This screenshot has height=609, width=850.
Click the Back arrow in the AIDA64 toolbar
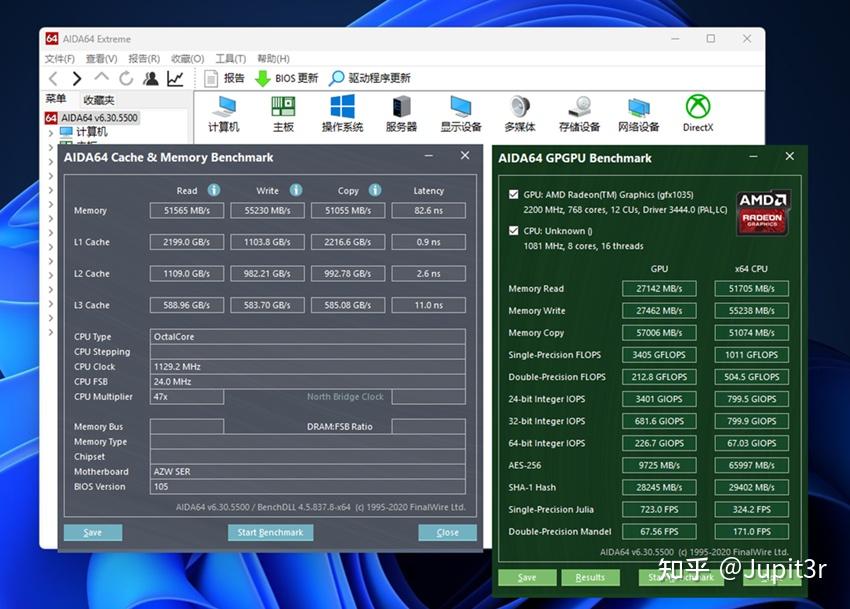pos(53,79)
